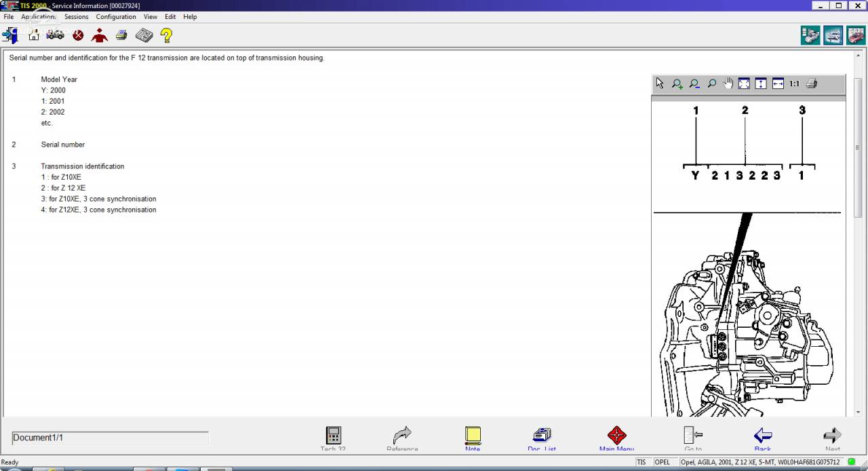The image size is (868, 471).
Task: Open the newspaper news icon
Action: coord(144,35)
